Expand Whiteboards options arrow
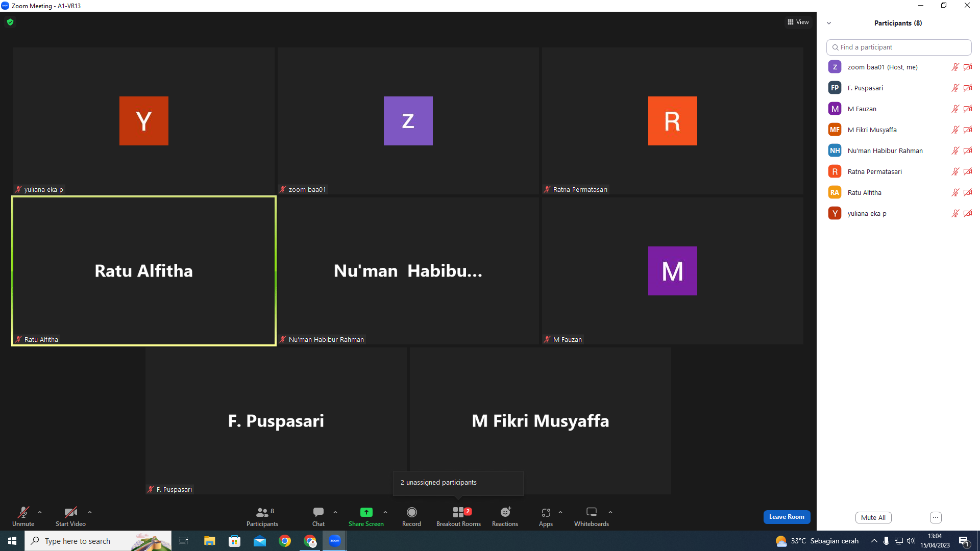 pos(610,512)
